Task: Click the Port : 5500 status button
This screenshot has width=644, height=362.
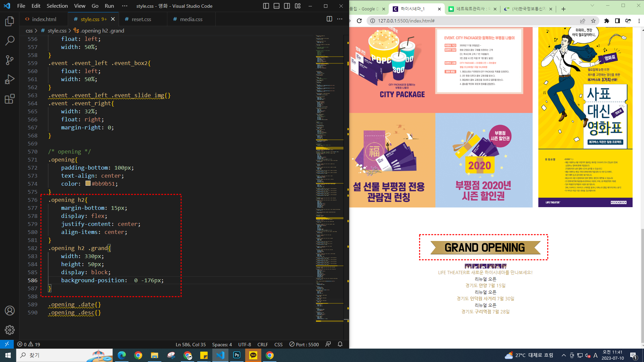Action: 304,345
